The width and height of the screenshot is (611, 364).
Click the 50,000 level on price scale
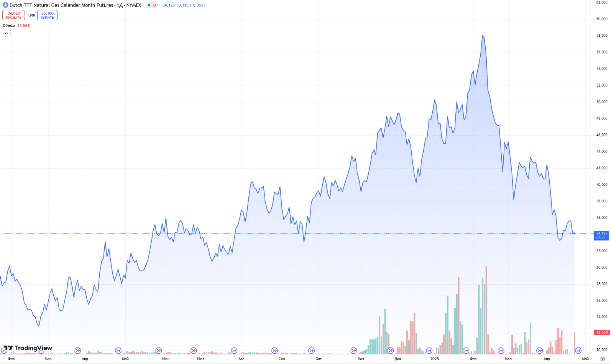[601, 102]
